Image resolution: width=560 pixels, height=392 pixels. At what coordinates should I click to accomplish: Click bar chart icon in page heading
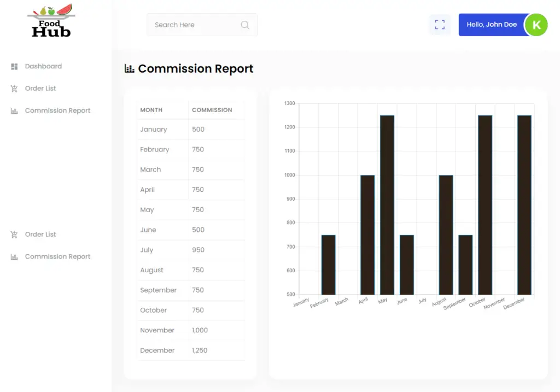tap(130, 68)
